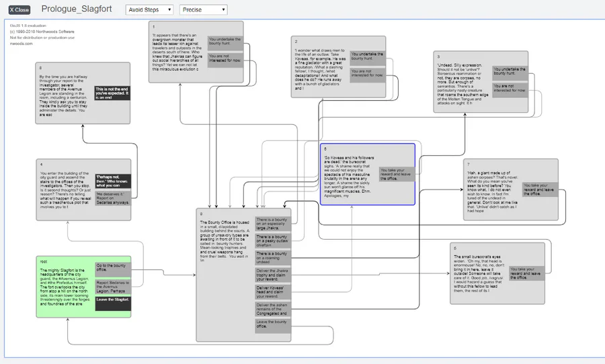This screenshot has height=364, width=605.
Task: Close the Prologue_Slagfort graph view
Action: [19, 9]
